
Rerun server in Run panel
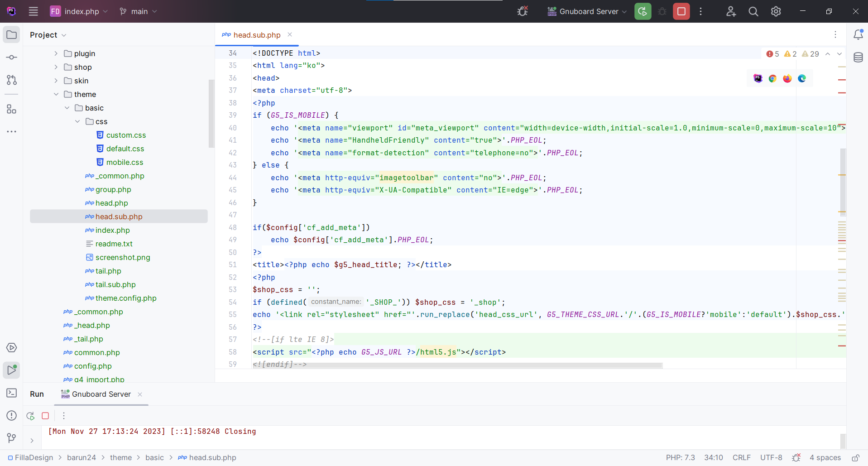(x=30, y=416)
